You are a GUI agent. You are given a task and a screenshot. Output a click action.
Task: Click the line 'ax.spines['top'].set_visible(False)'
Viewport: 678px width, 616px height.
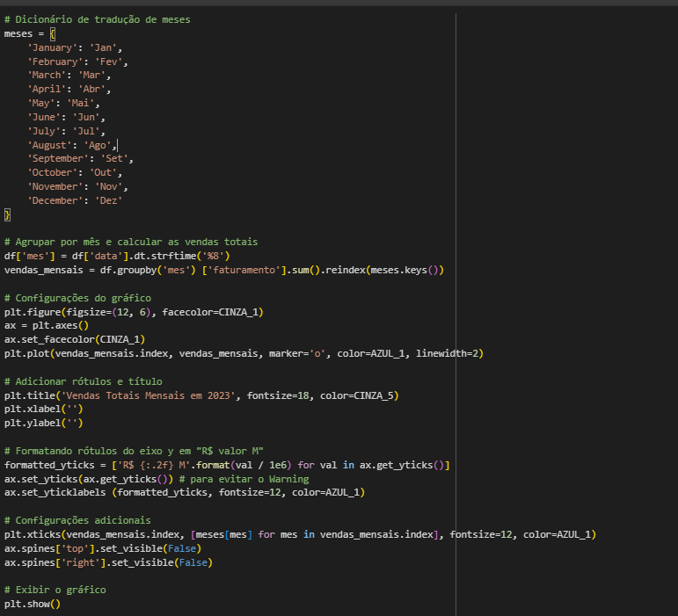tap(103, 548)
